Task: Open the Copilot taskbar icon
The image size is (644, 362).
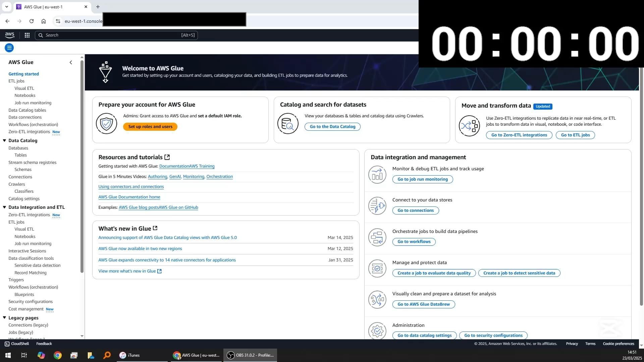Action: coord(41,355)
